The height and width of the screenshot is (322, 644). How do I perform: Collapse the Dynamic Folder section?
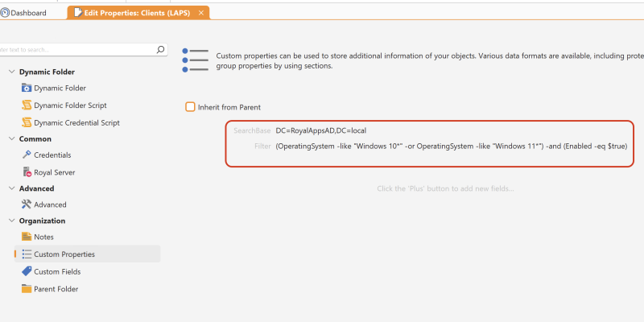(11, 72)
